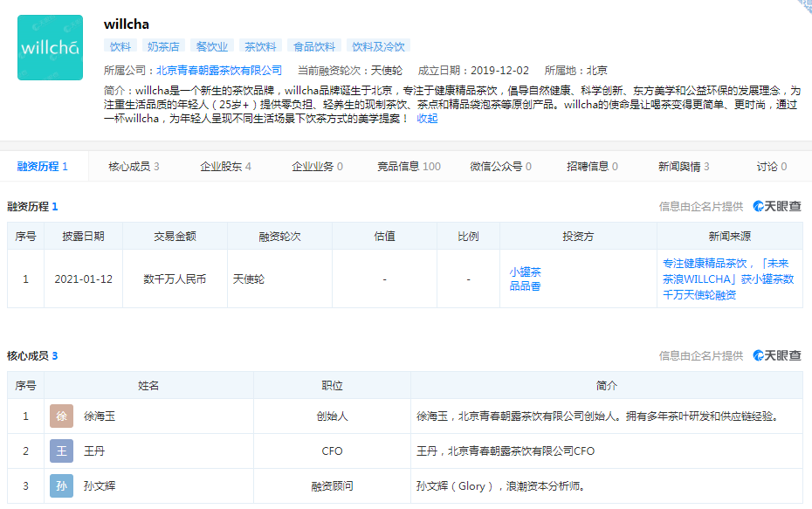Click the amount cell 数千万人民币
This screenshot has width=812, height=509.
coord(175,279)
